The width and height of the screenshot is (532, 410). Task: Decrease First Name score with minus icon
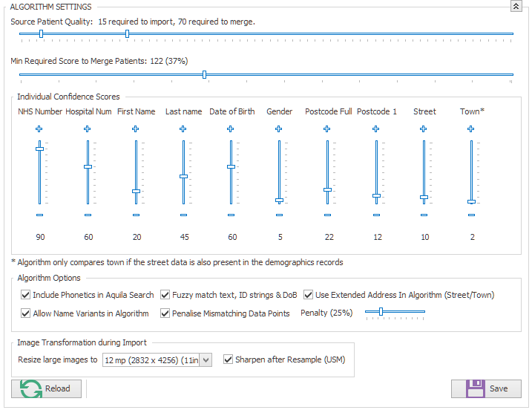point(136,215)
